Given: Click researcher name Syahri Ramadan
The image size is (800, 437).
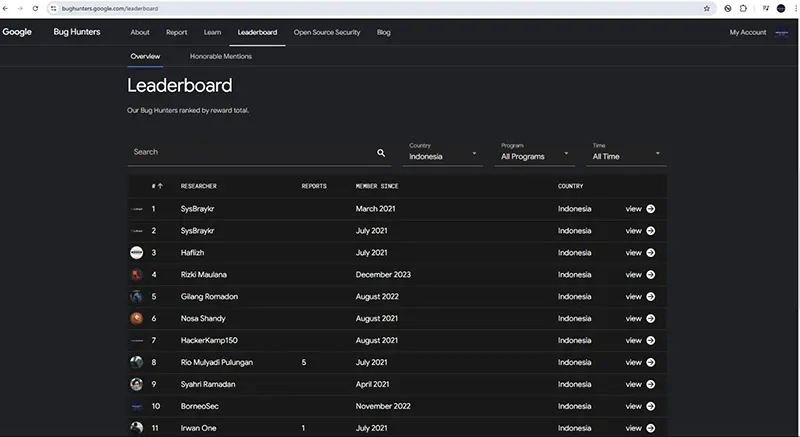Looking at the screenshot, I should (x=208, y=384).
